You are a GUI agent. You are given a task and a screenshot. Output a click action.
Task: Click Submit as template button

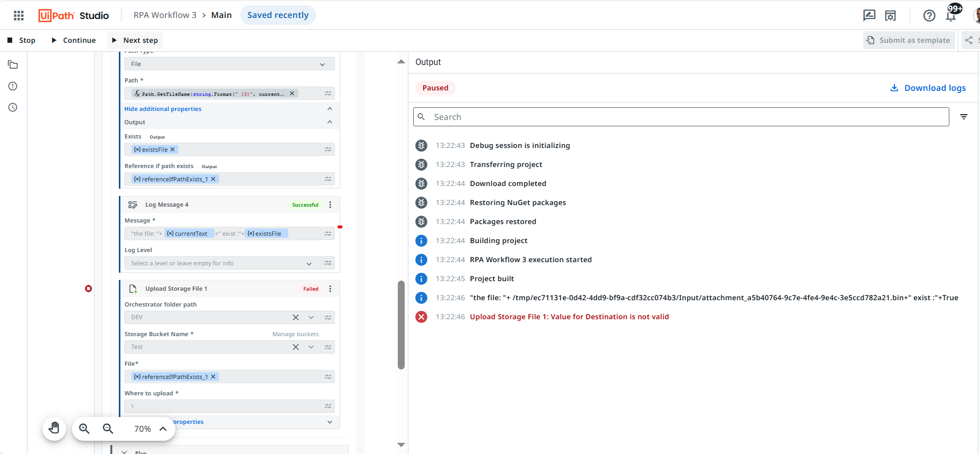(909, 40)
